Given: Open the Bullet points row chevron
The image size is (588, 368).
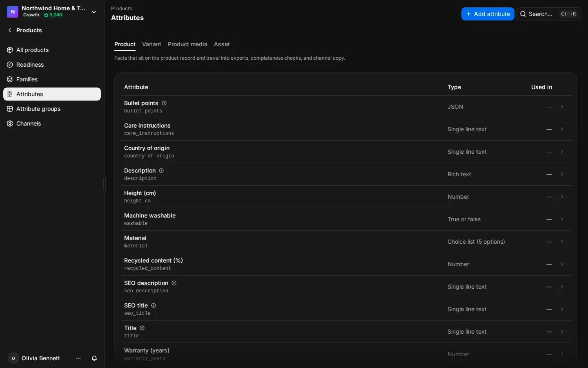Looking at the screenshot, I should 562,107.
